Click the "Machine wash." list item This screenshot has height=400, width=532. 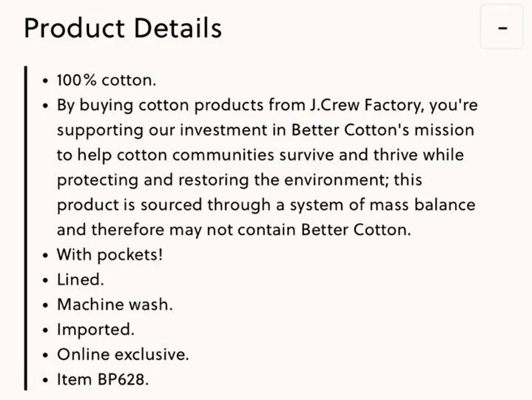115,305
